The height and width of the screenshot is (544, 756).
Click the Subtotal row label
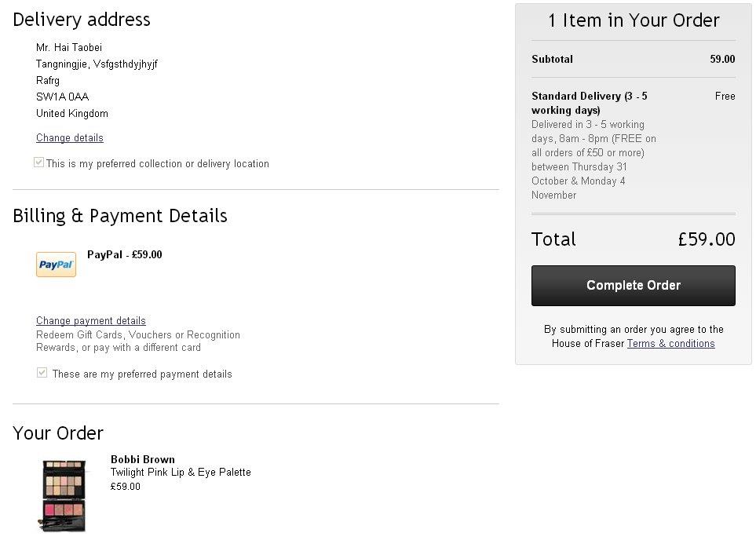coord(552,60)
